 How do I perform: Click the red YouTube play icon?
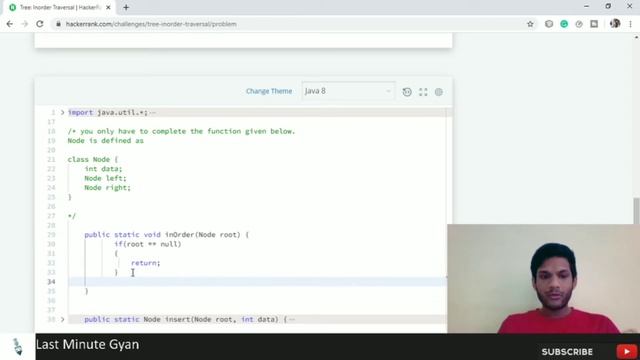(x=627, y=351)
